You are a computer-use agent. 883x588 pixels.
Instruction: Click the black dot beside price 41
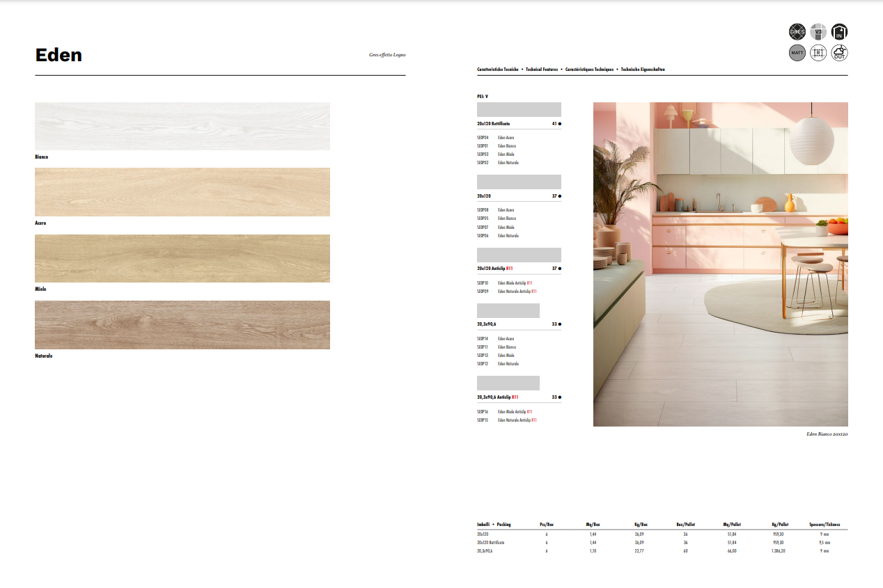tap(560, 124)
